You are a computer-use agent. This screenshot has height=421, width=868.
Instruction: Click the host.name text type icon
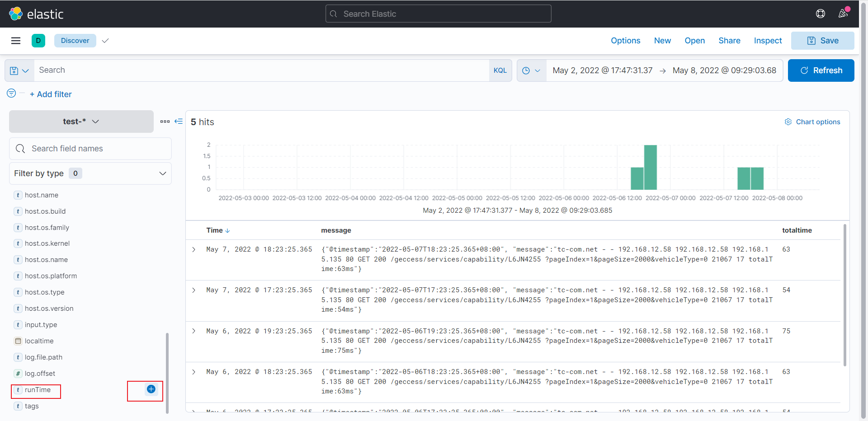[x=18, y=195]
